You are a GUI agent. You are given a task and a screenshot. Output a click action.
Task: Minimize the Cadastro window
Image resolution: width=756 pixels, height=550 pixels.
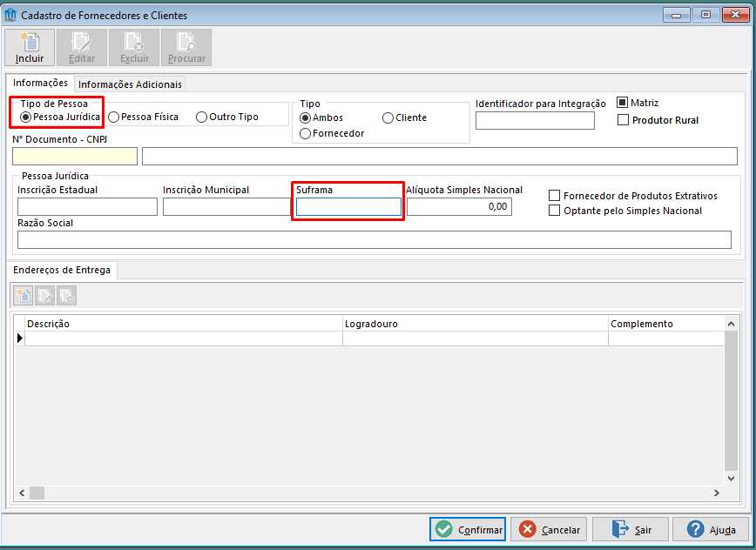(676, 15)
